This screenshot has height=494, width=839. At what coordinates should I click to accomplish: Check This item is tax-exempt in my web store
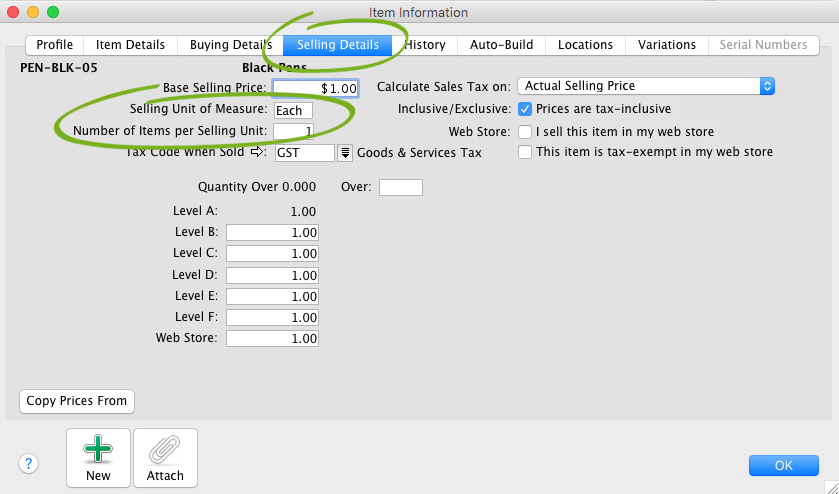525,153
